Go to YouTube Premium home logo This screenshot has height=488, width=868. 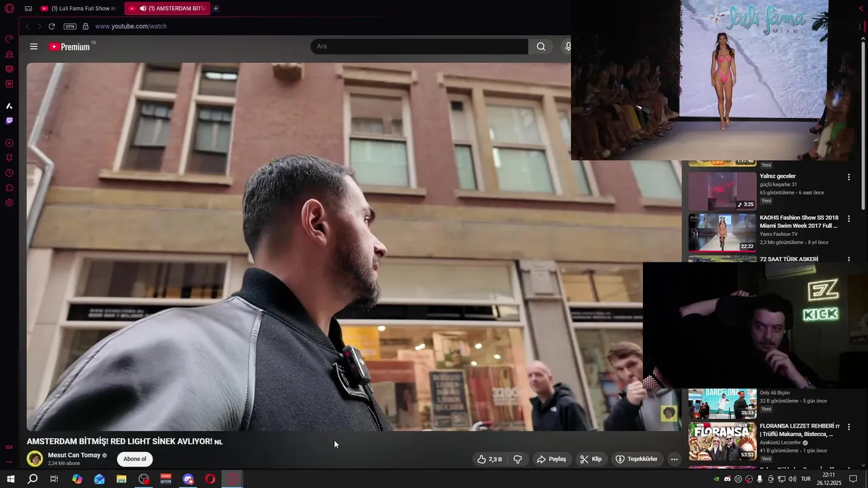[69, 47]
